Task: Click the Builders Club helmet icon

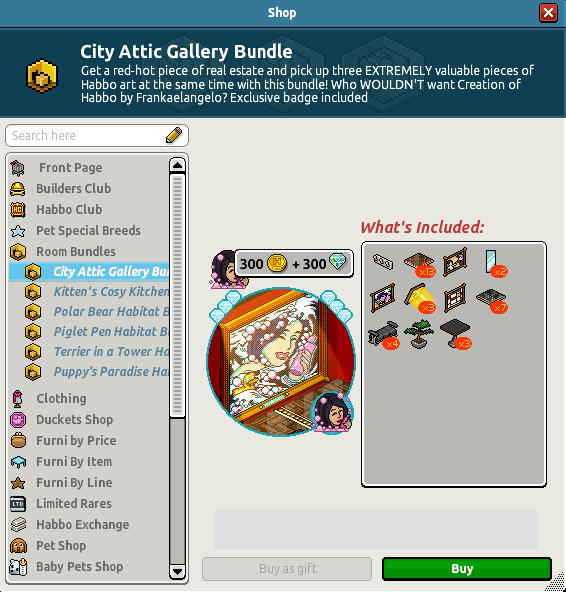Action: point(18,189)
